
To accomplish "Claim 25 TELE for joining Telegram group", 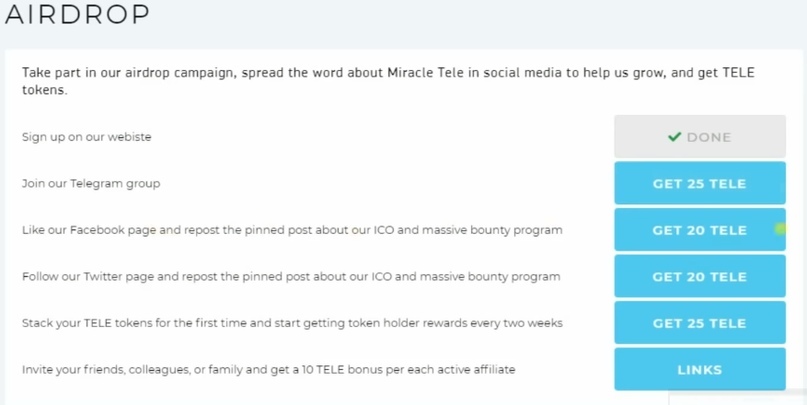I will point(699,184).
